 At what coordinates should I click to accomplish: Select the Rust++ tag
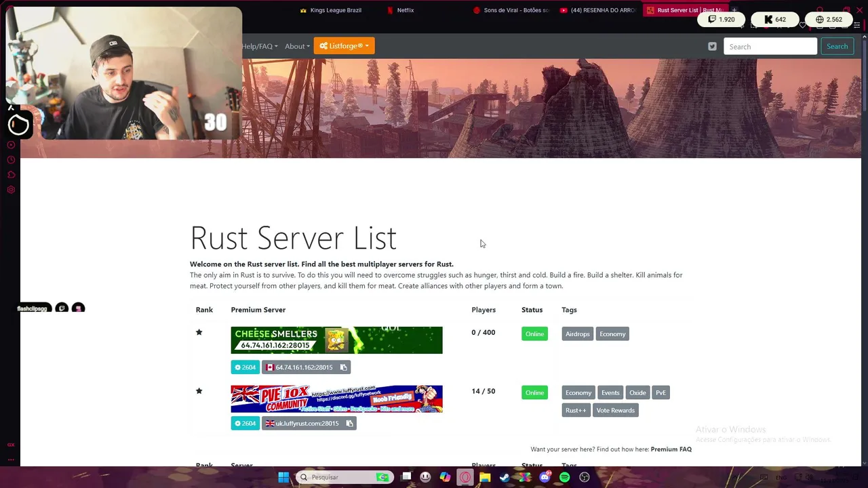[576, 411]
